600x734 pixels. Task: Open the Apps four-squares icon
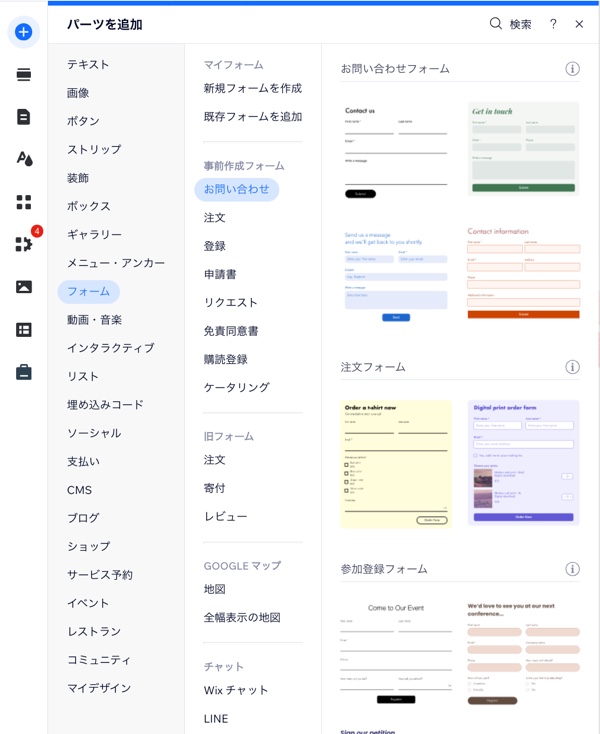23,202
